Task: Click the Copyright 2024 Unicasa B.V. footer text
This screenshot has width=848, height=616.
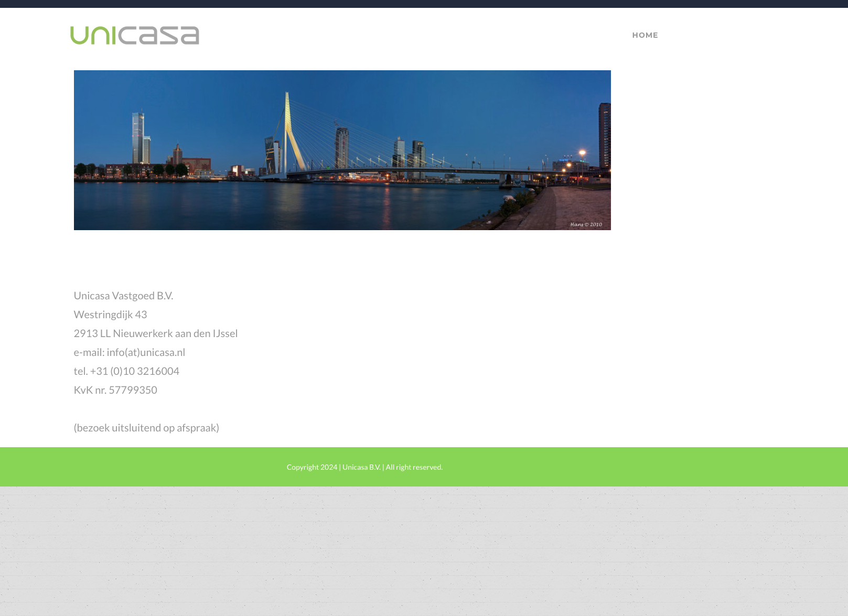Action: [364, 467]
